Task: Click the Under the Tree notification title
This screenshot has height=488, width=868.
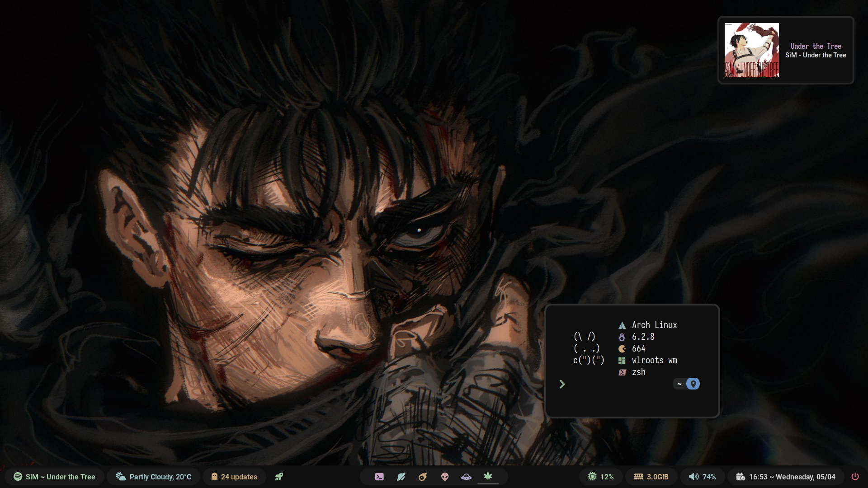Action: click(816, 46)
